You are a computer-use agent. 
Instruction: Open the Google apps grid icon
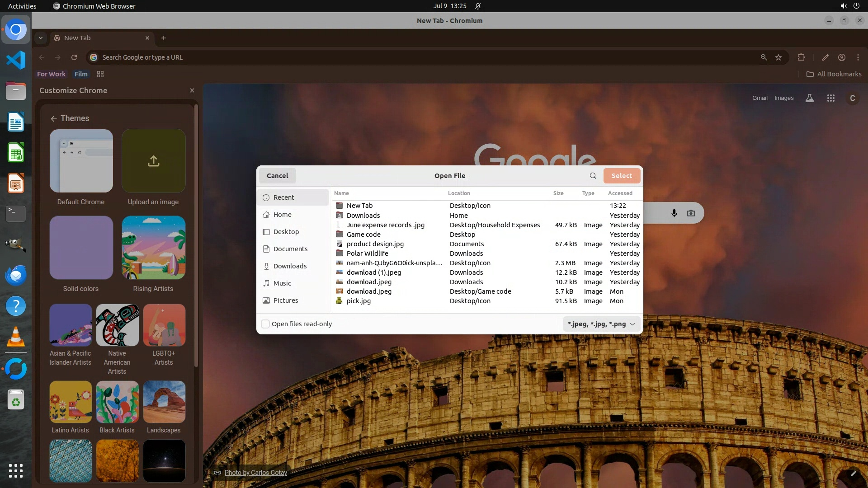[x=830, y=98]
